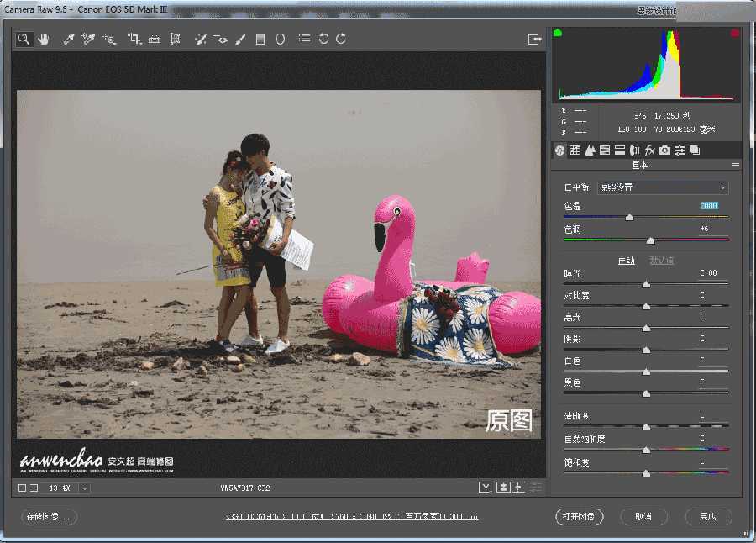Rotate the image counterclockwise
Screen dimensions: 756x543
(324, 38)
